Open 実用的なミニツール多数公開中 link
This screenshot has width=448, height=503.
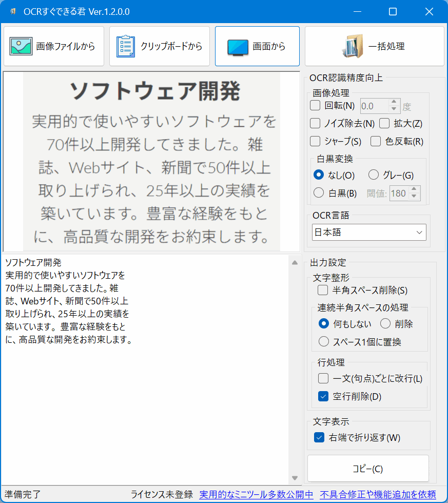click(256, 495)
